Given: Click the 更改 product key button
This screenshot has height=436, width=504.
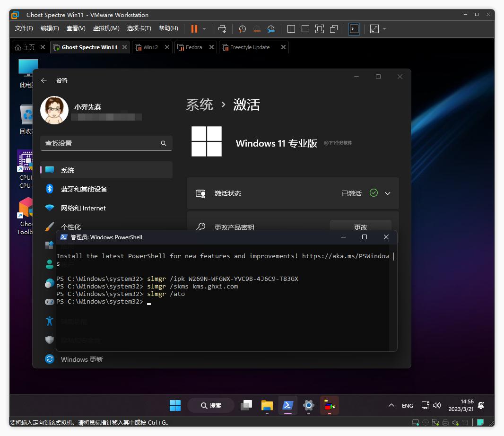Looking at the screenshot, I should [x=361, y=227].
